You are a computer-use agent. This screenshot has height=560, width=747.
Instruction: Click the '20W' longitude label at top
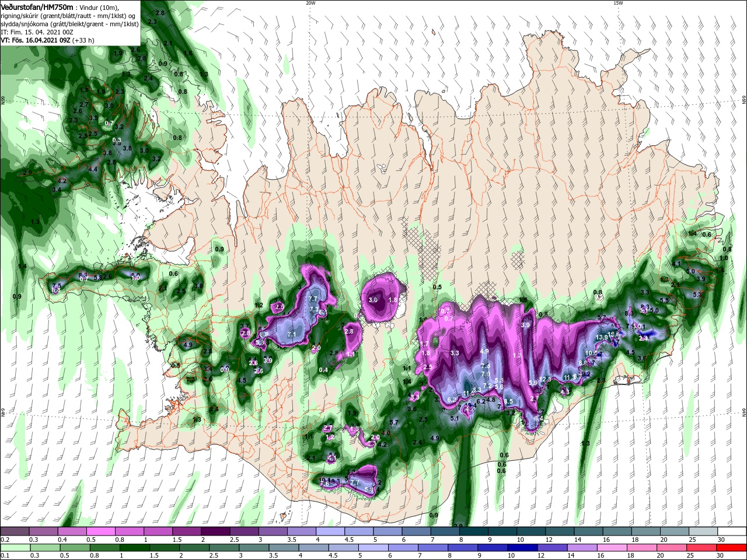point(310,2)
